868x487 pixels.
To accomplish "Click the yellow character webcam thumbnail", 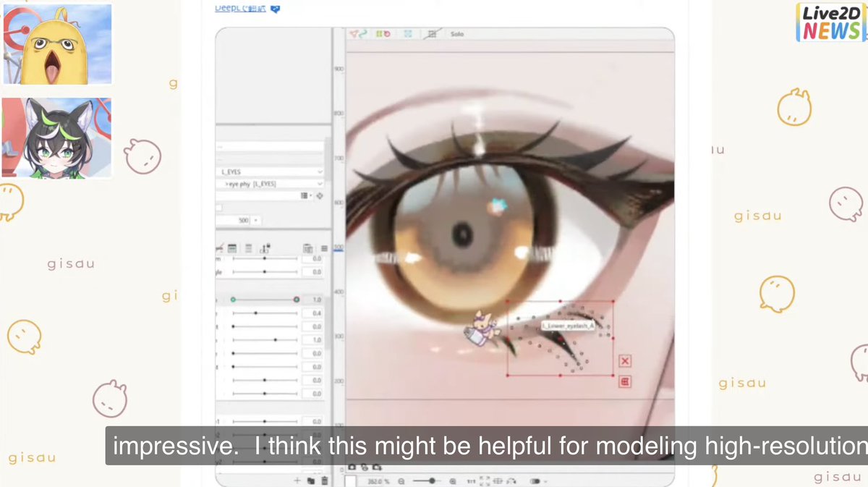I will point(57,45).
